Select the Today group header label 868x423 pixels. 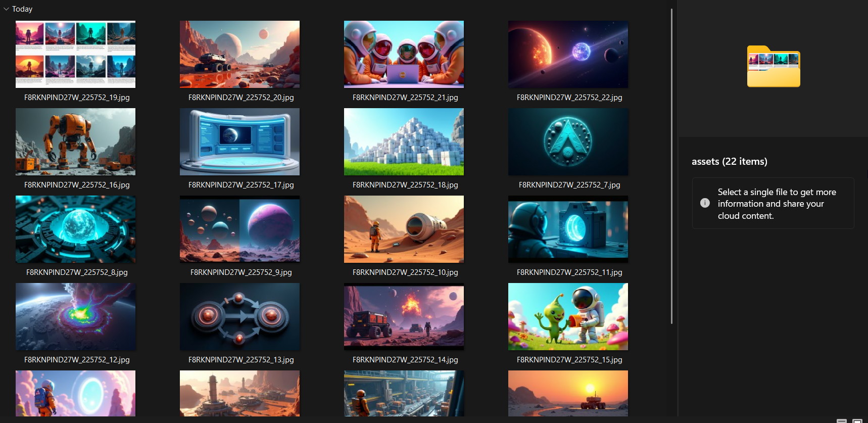22,9
